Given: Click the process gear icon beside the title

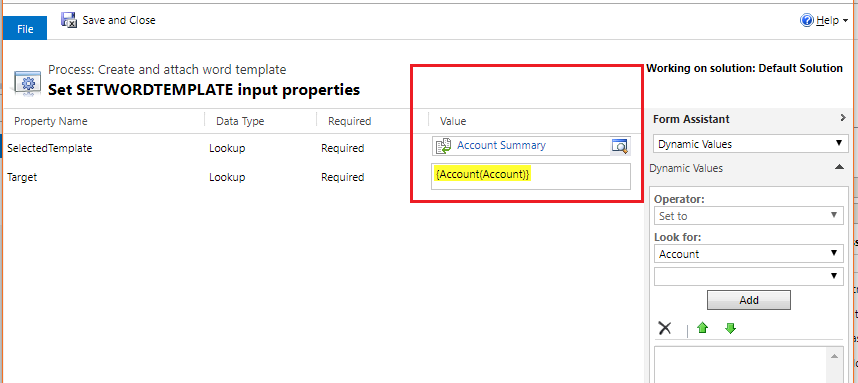Looking at the screenshot, I should click(x=27, y=84).
